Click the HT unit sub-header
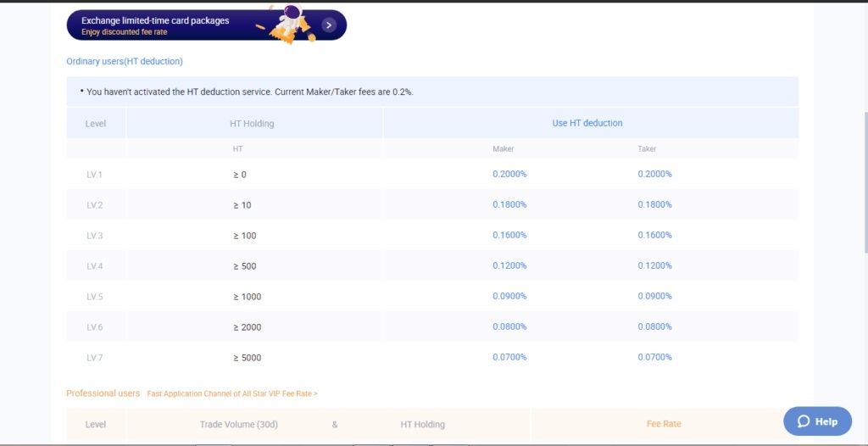The image size is (868, 446). click(x=238, y=149)
